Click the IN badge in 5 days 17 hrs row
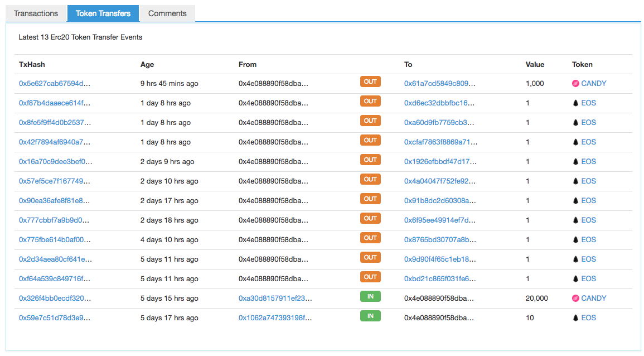The width and height of the screenshot is (644, 356). 370,316
